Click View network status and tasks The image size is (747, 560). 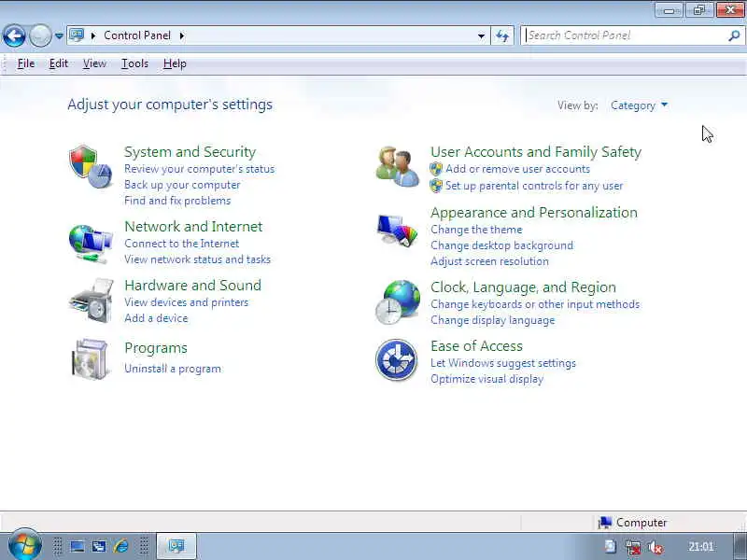(197, 259)
